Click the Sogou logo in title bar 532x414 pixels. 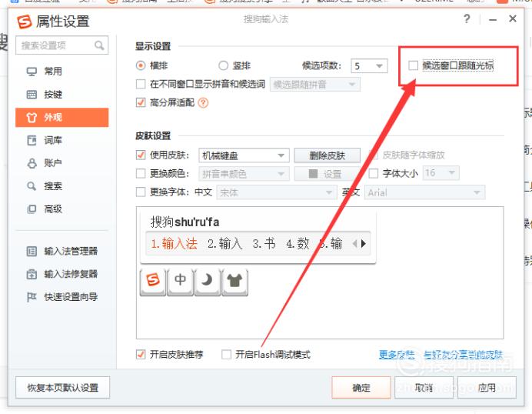click(x=25, y=22)
